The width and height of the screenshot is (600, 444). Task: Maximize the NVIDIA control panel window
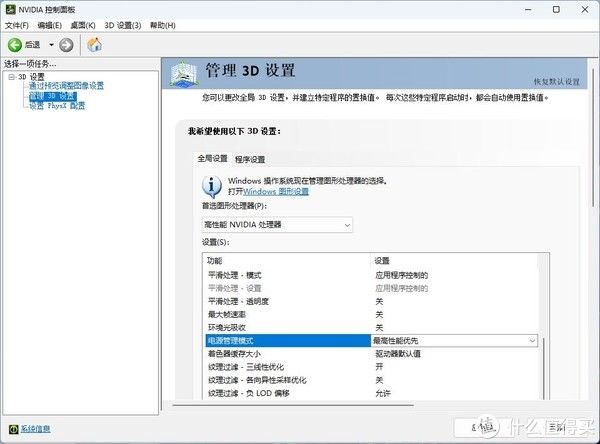tap(556, 10)
